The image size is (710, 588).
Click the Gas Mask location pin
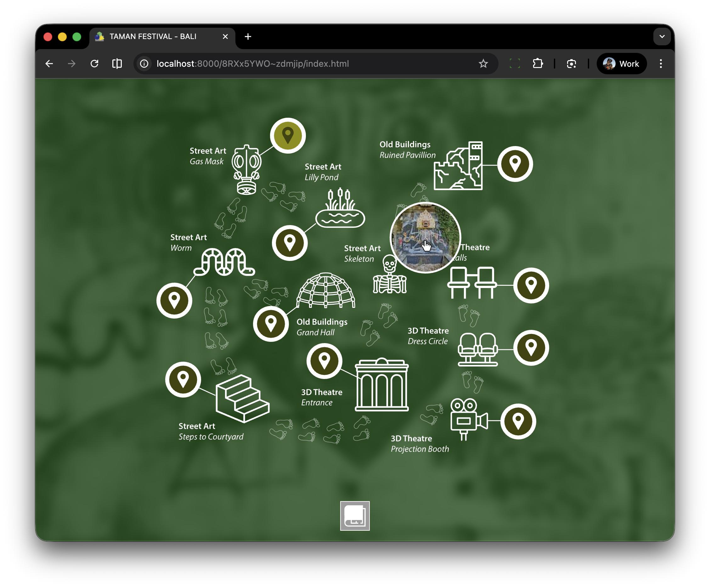click(288, 136)
